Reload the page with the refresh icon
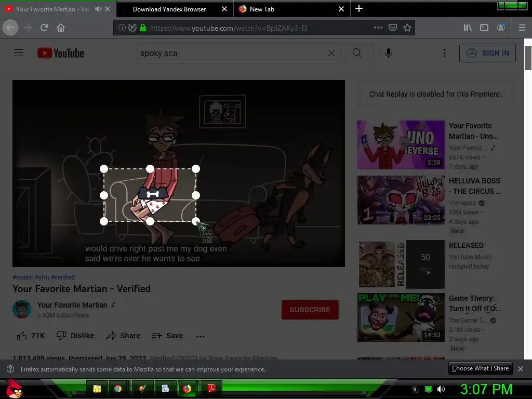 click(x=44, y=28)
